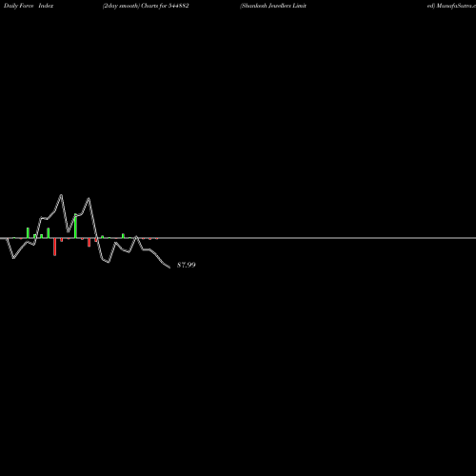Viewport: 476px width, 476px height.
Task: Click the longest red force index bar
Action: click(x=55, y=247)
